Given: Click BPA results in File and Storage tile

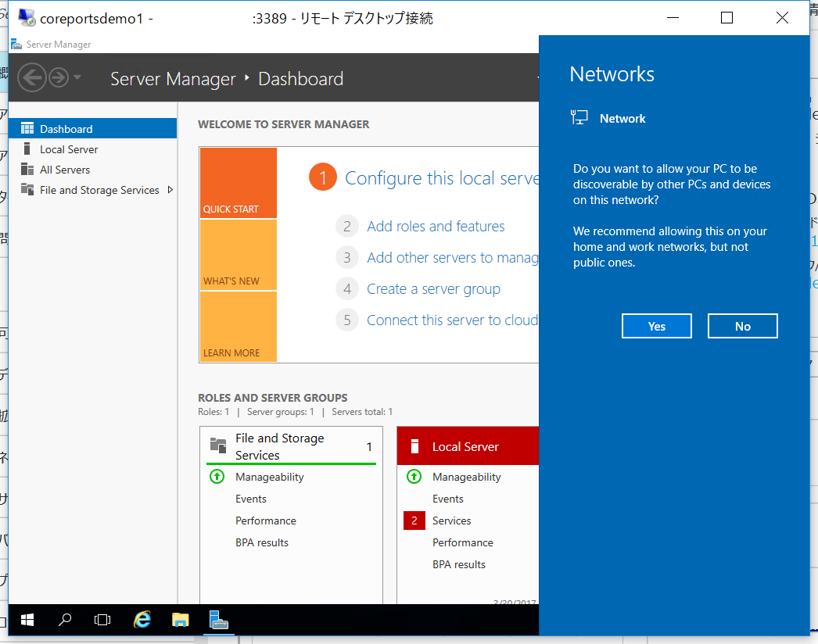Looking at the screenshot, I should click(262, 542).
